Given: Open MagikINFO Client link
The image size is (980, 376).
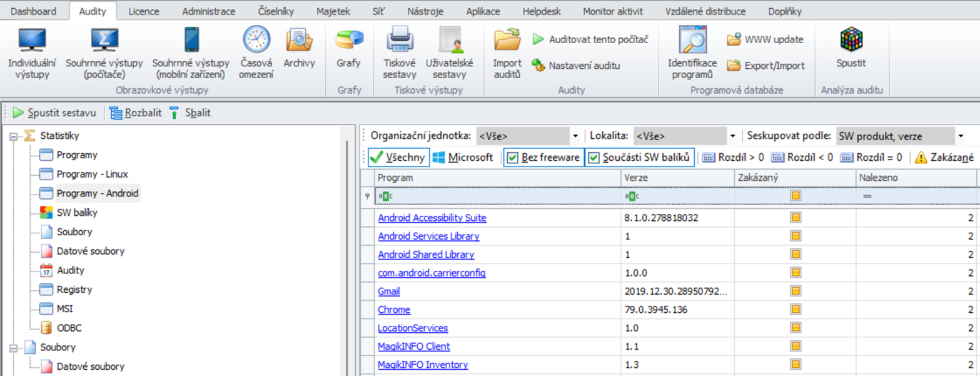Looking at the screenshot, I should tap(414, 346).
